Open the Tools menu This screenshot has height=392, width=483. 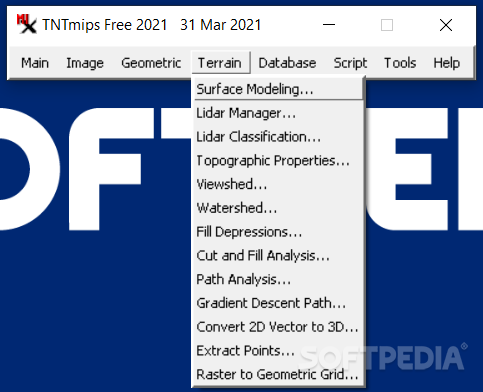(x=400, y=63)
